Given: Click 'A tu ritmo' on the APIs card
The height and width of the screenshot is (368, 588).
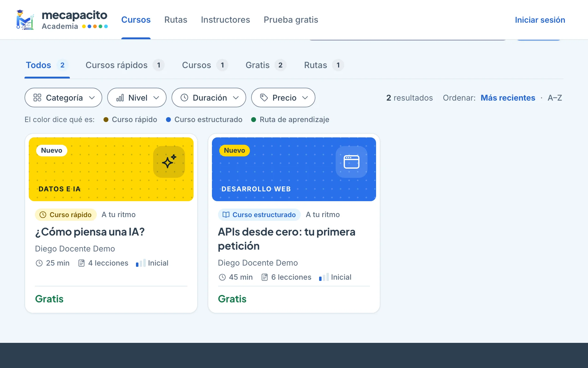Looking at the screenshot, I should click(x=323, y=215).
